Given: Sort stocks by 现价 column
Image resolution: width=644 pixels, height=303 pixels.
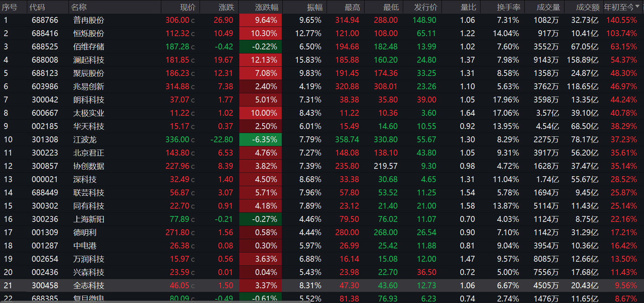Looking at the screenshot, I should tap(187, 7).
